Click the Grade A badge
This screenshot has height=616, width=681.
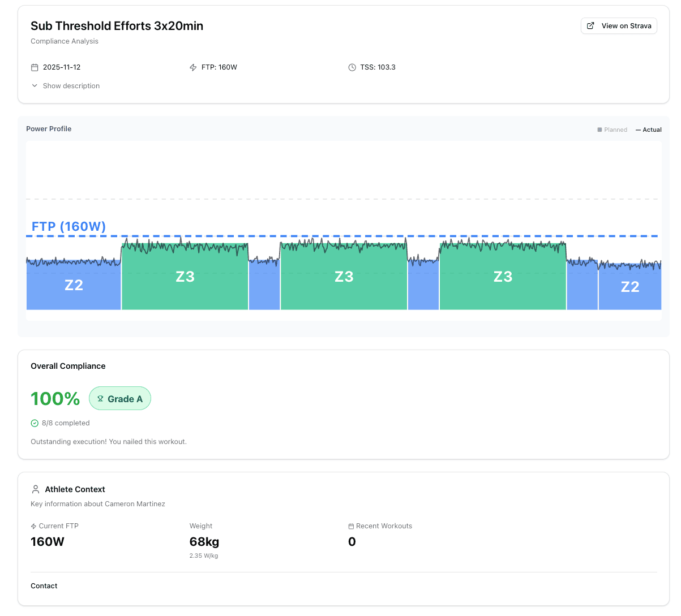(120, 398)
